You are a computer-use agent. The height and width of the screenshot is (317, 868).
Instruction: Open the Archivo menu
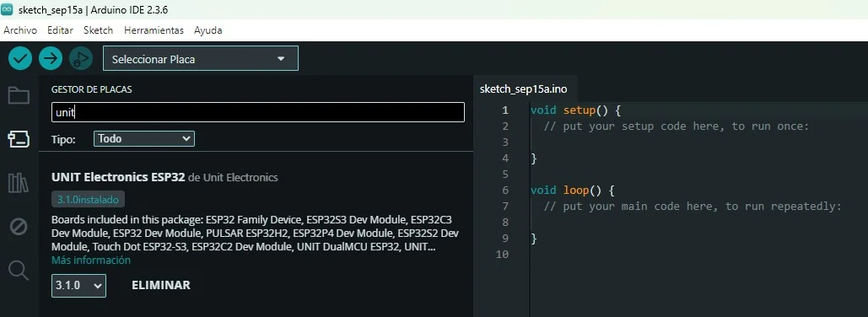tap(20, 30)
